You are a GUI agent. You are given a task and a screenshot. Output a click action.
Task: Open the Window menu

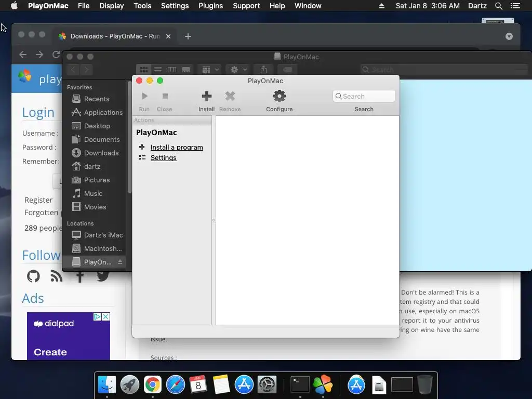[x=308, y=6]
